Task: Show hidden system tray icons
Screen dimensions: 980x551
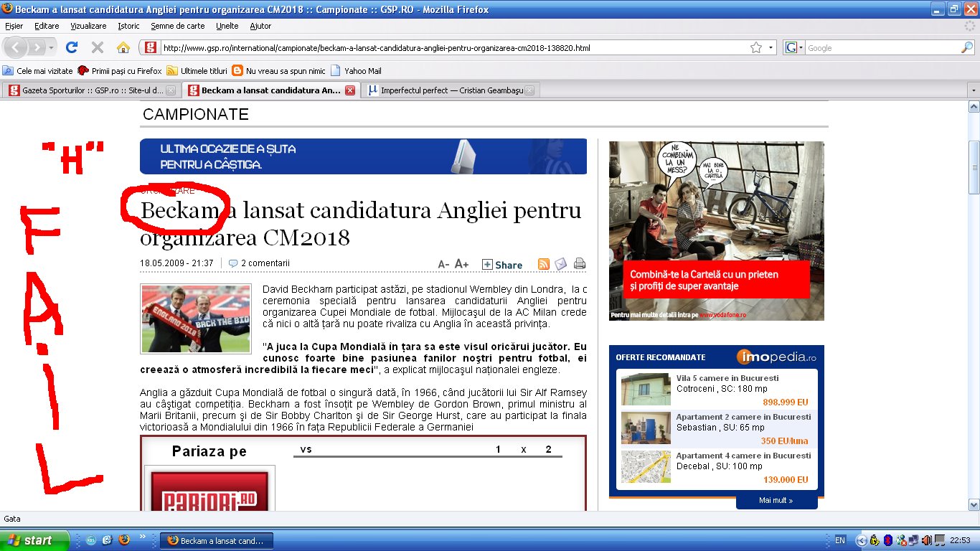Action: coord(862,540)
